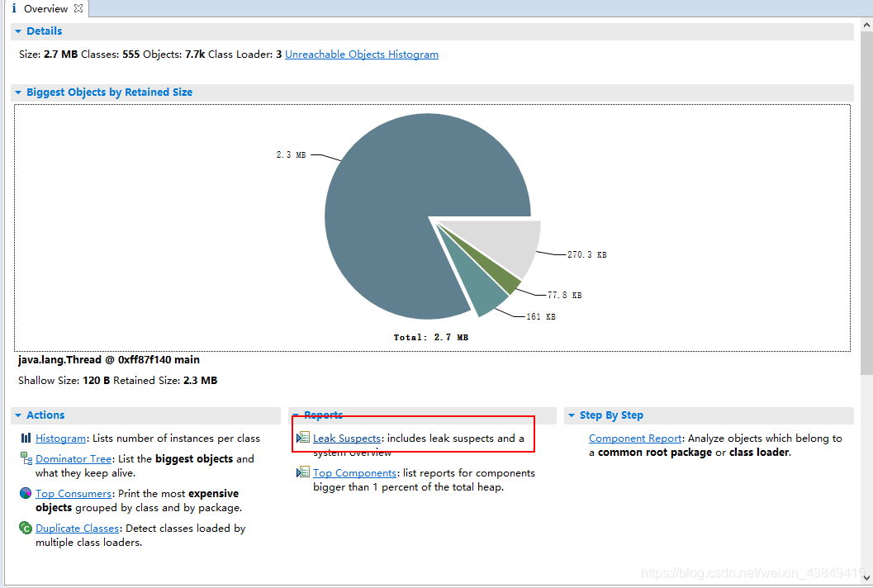
Task: Click the '2.3 MB' chart label
Action: click(x=291, y=154)
